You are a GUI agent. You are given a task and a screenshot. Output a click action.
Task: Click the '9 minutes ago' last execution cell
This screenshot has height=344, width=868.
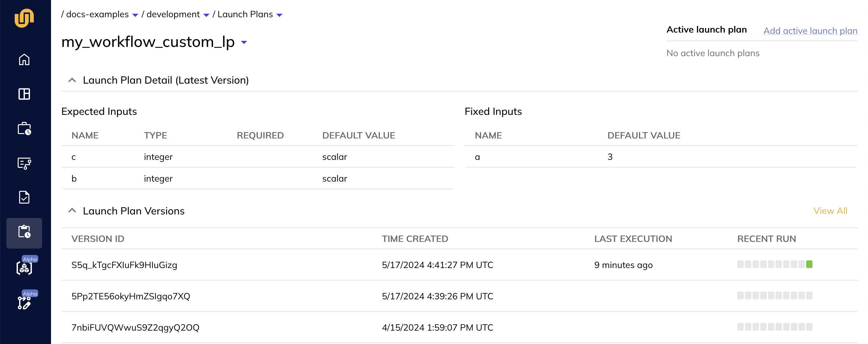pyautogui.click(x=623, y=265)
